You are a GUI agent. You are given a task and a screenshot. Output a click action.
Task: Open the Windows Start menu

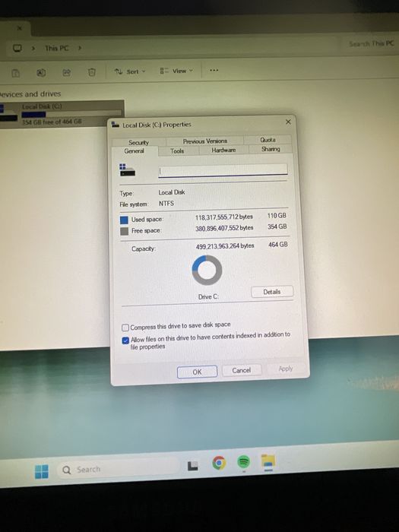tap(42, 472)
